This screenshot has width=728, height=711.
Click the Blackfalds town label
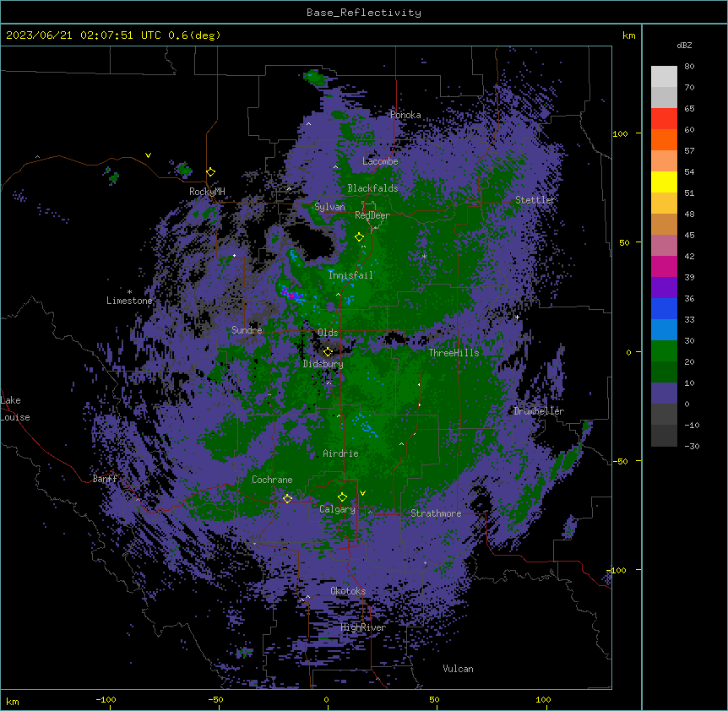372,188
